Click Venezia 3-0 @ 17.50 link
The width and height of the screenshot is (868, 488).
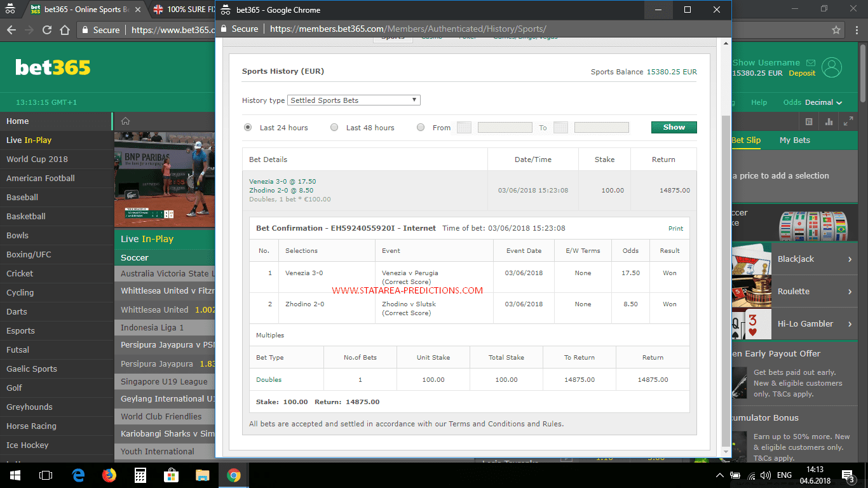tap(282, 181)
